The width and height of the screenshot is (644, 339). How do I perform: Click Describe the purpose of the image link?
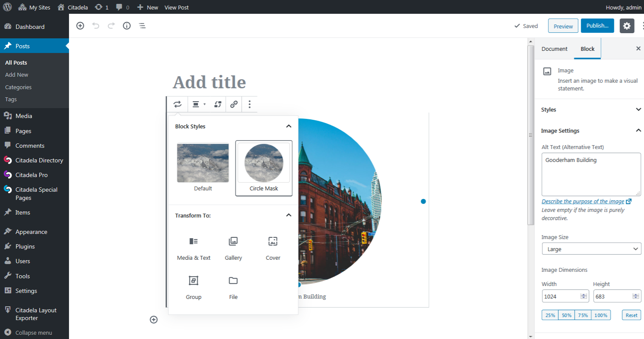click(583, 202)
